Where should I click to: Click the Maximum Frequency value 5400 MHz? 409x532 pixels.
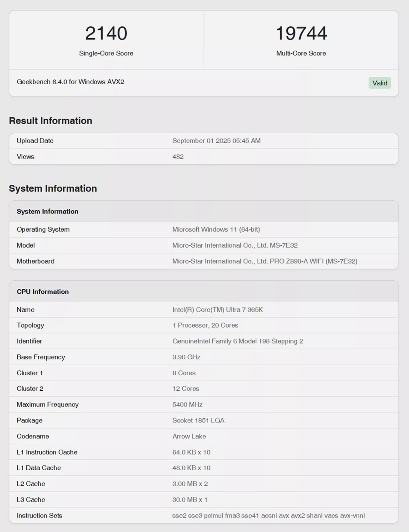(x=187, y=404)
